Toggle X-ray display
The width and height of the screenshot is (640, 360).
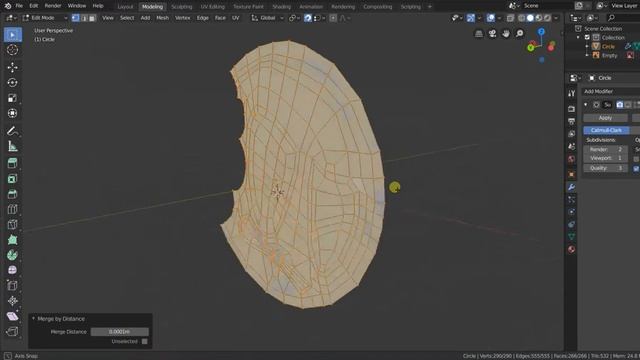[x=510, y=18]
